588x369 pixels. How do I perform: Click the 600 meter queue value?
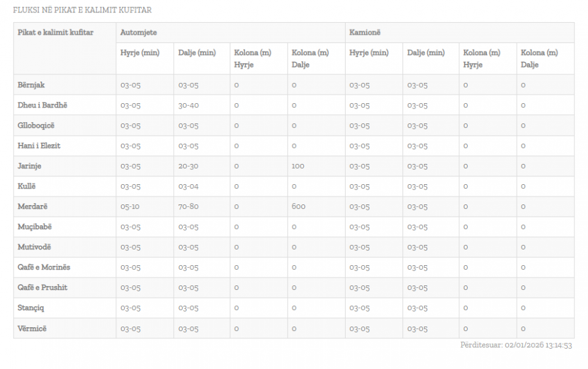click(x=299, y=206)
